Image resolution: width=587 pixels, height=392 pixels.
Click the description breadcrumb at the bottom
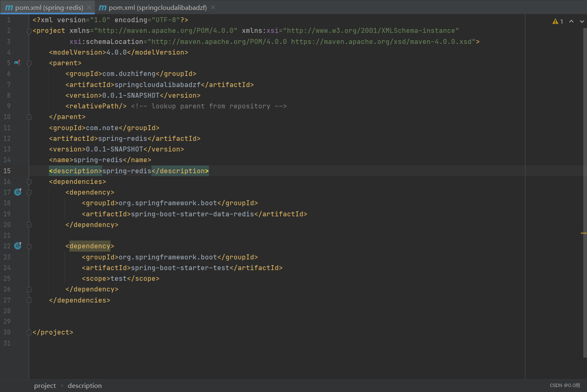point(85,385)
